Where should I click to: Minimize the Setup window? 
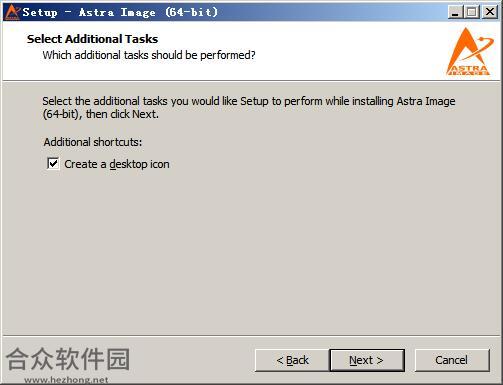[455, 12]
